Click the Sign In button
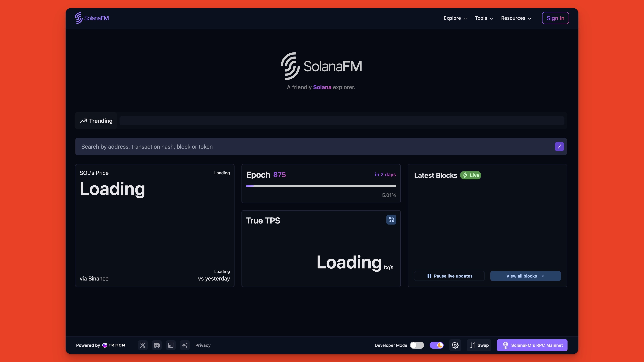Viewport: 644px width, 362px height. (x=555, y=18)
